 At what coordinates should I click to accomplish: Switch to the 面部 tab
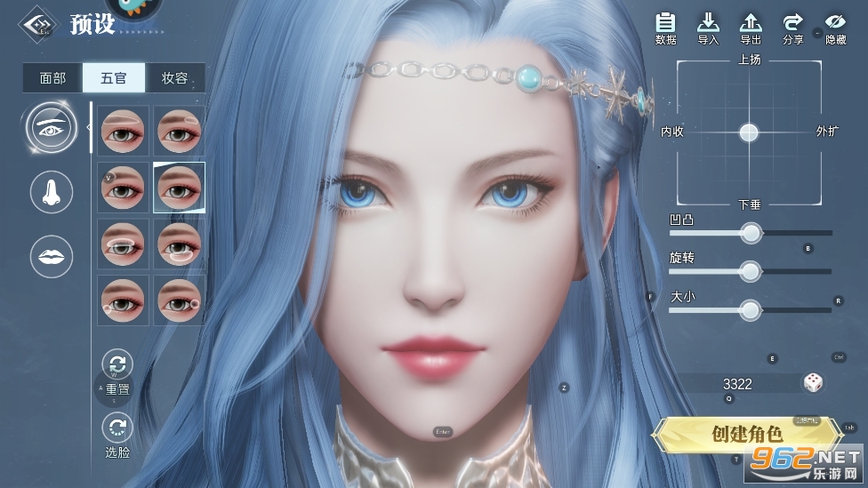52,78
